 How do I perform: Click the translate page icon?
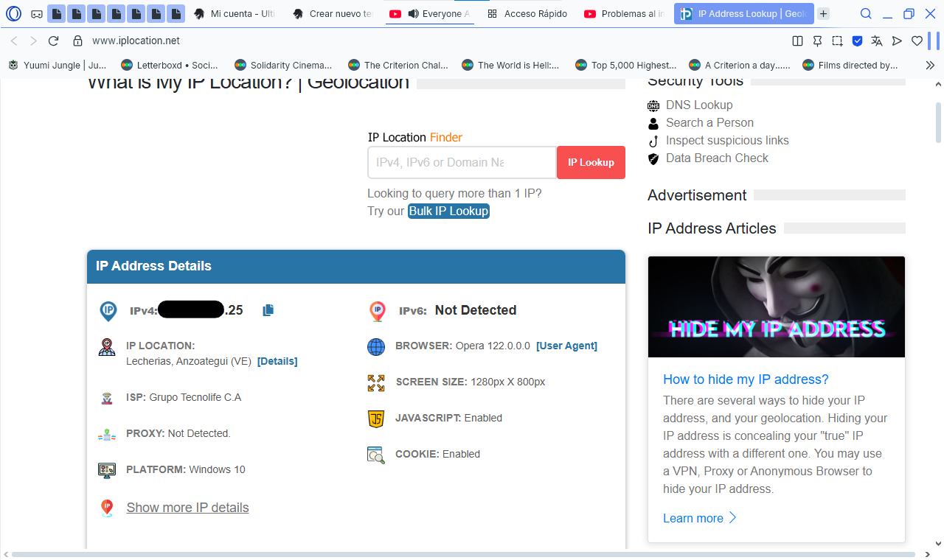877,41
